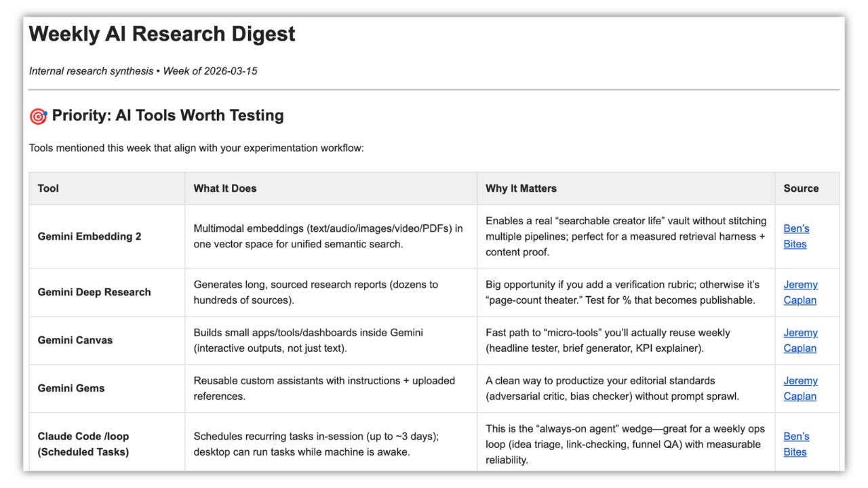This screenshot has width=868, height=488.
Task: Select the Claude Code /loop (Scheduled Tasks) cell
Action: coord(107,444)
